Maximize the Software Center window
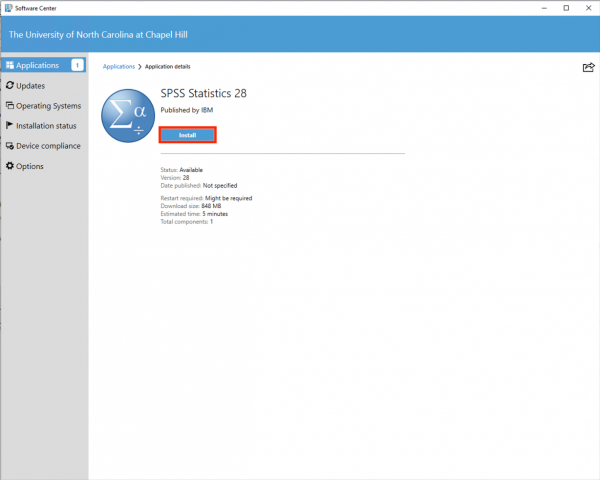The image size is (600, 480). tap(566, 8)
